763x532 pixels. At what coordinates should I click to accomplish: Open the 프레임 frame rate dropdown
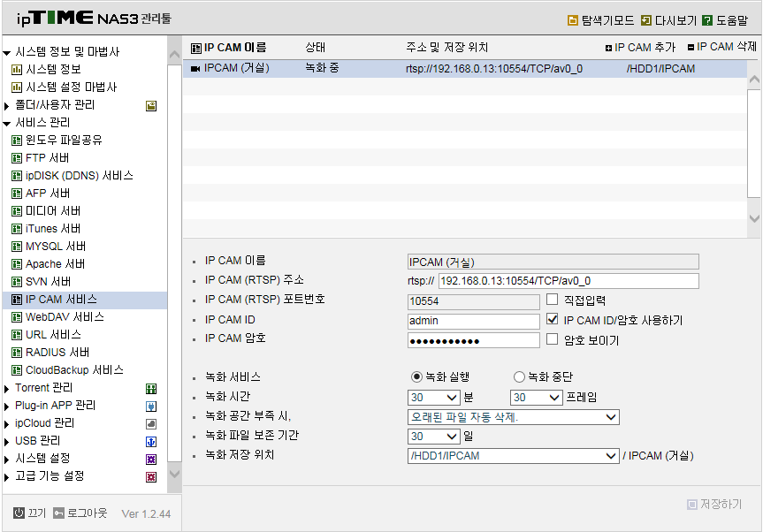[537, 398]
